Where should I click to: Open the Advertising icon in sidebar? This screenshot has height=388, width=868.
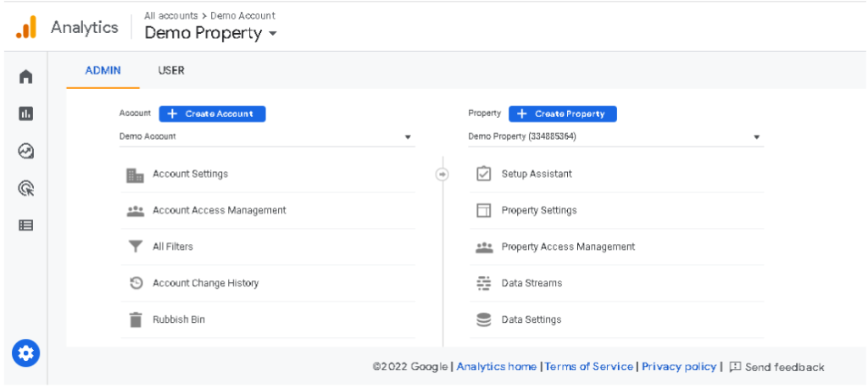coord(25,188)
